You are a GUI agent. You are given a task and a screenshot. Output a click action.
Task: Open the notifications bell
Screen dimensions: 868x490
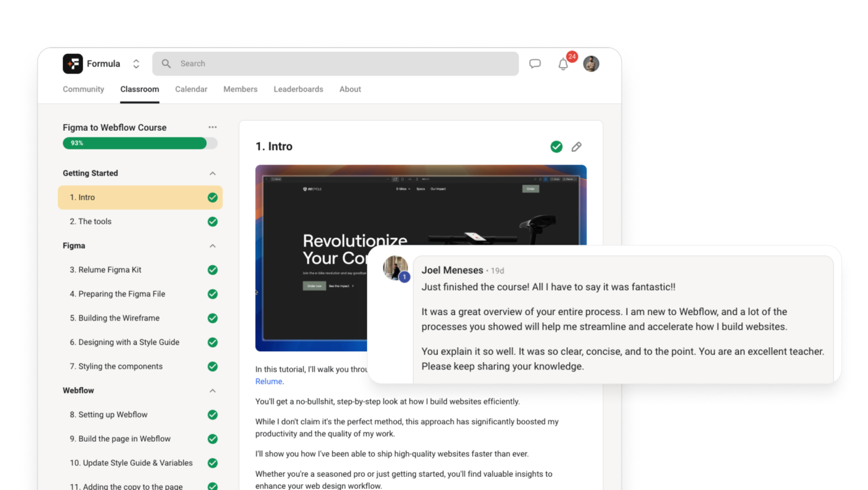point(563,64)
